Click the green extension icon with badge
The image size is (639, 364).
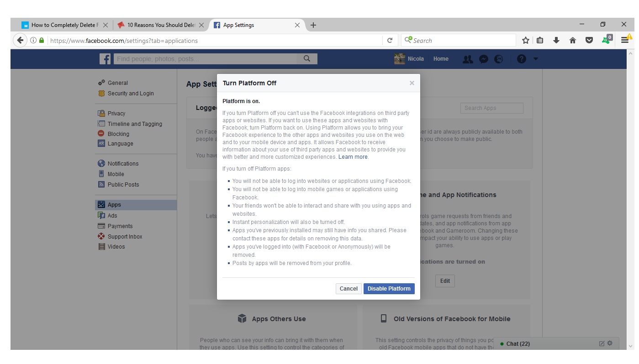tap(607, 40)
